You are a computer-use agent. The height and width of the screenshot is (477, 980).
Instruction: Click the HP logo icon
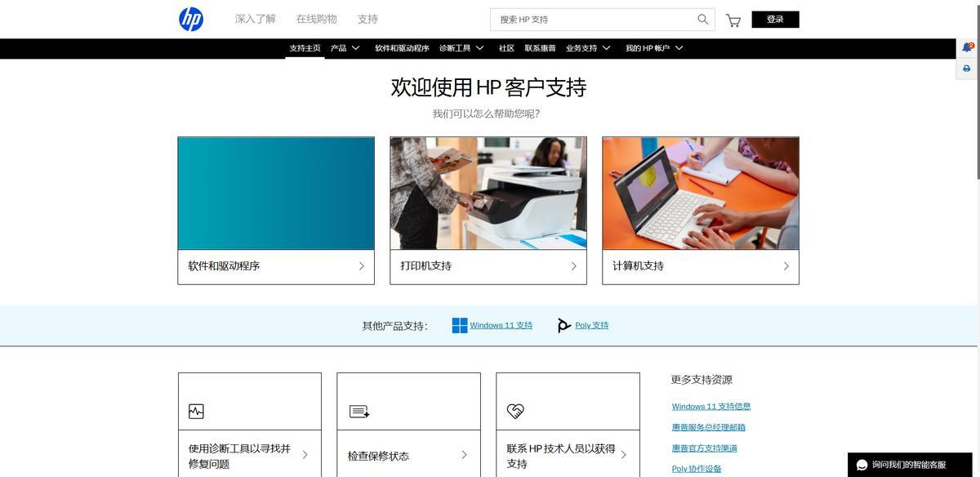[x=191, y=19]
